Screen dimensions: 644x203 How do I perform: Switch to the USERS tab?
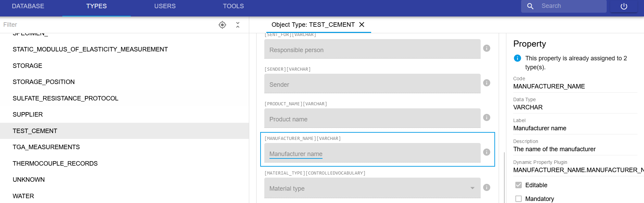click(x=165, y=6)
